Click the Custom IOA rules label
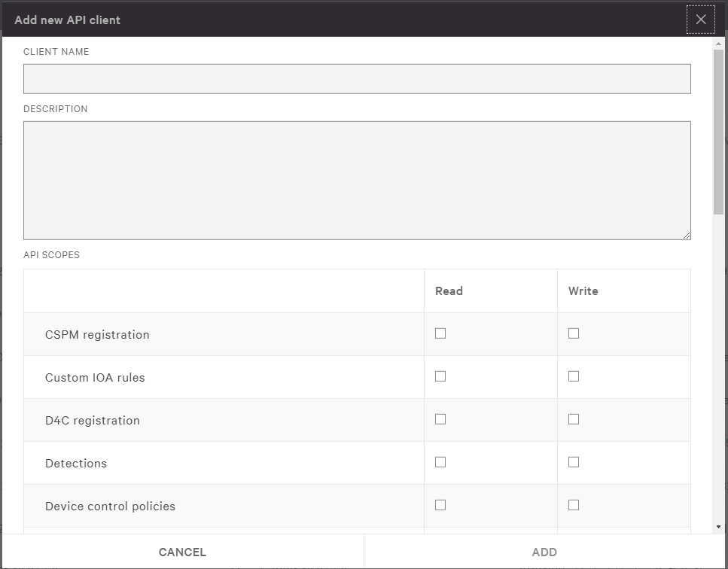Screen dimensions: 728x569 [95, 377]
